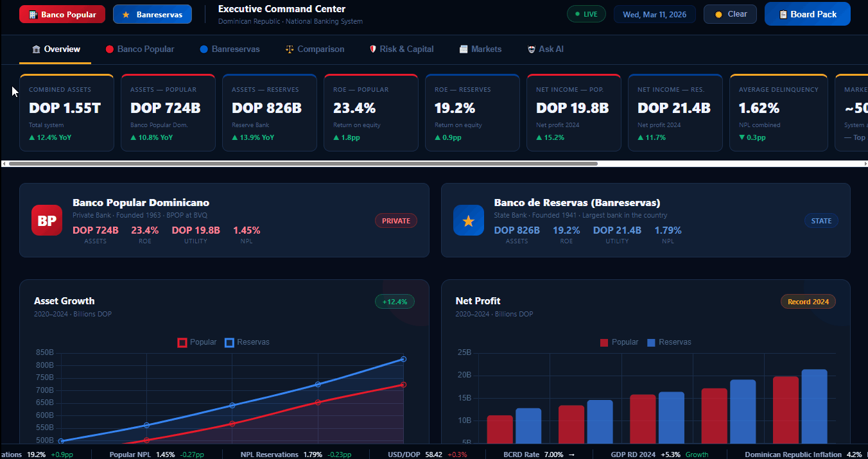Toggle the Banco Popular header filter
Viewport: 868px width, 459px height.
[62, 14]
